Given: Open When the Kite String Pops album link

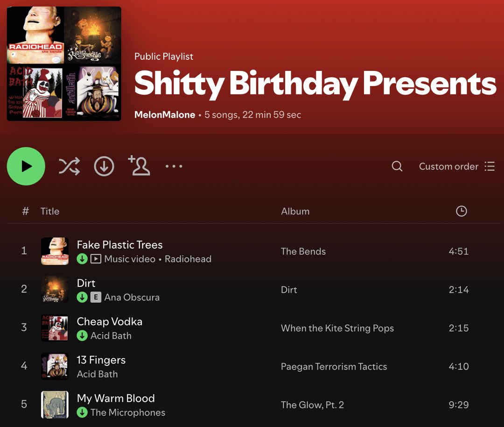Looking at the screenshot, I should tap(337, 328).
